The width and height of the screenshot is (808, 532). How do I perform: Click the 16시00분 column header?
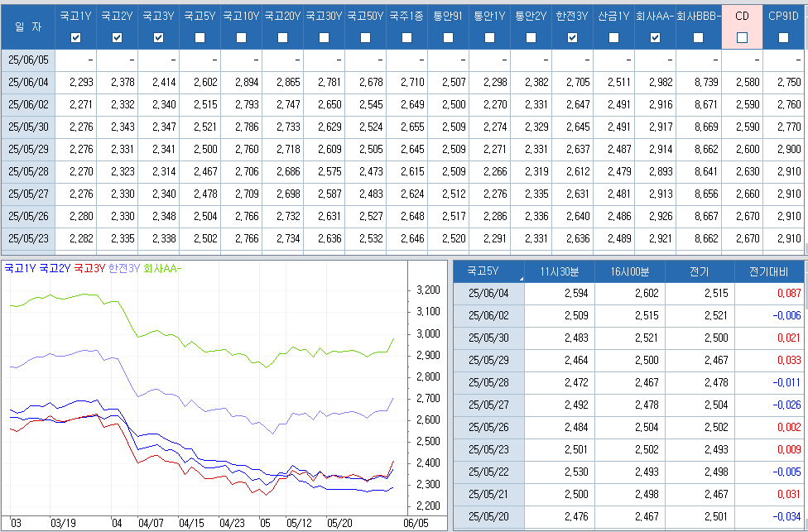(630, 271)
